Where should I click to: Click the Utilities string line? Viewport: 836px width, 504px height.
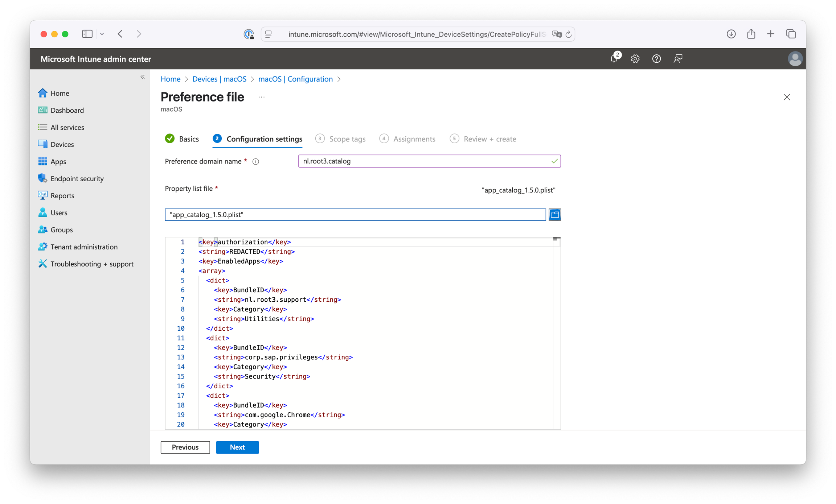pyautogui.click(x=264, y=319)
